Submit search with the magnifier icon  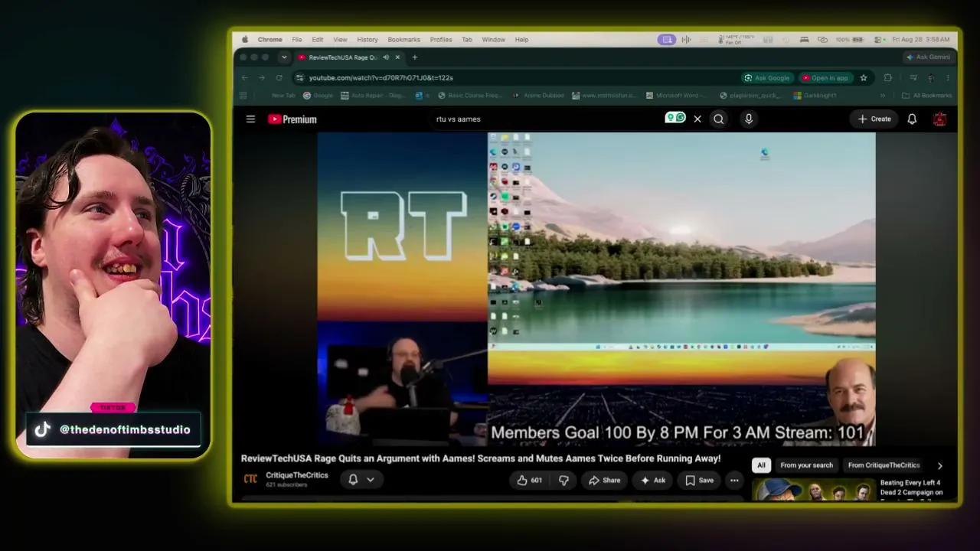(x=719, y=119)
